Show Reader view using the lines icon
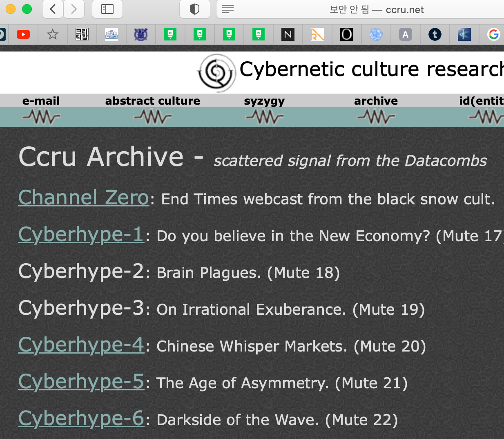Viewport: 504px width, 439px height. tap(228, 9)
